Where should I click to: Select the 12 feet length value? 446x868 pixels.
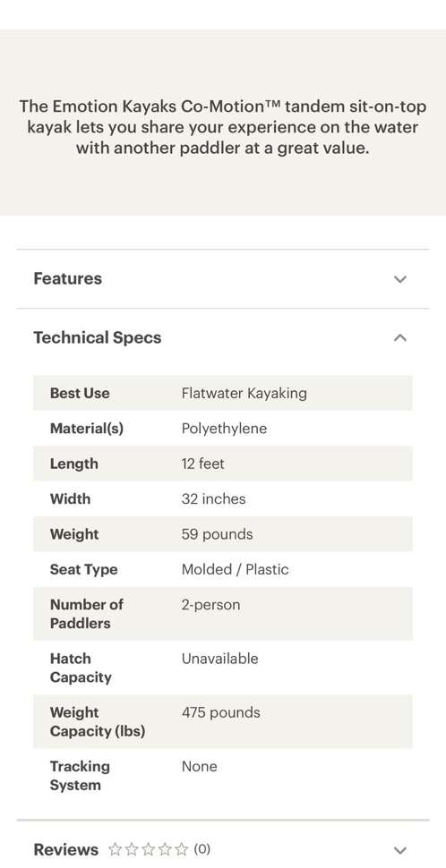point(202,464)
